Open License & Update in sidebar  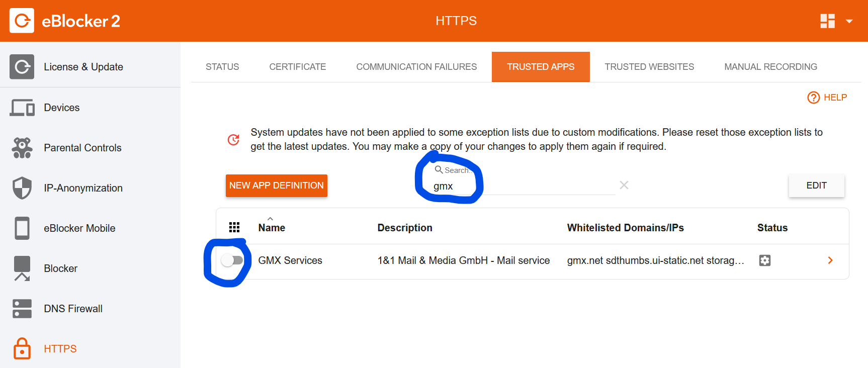point(83,67)
